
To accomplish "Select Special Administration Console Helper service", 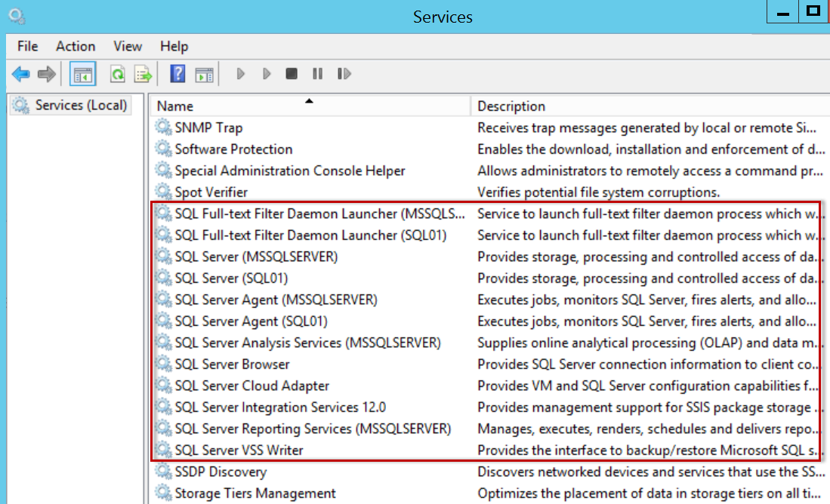I will coord(290,171).
